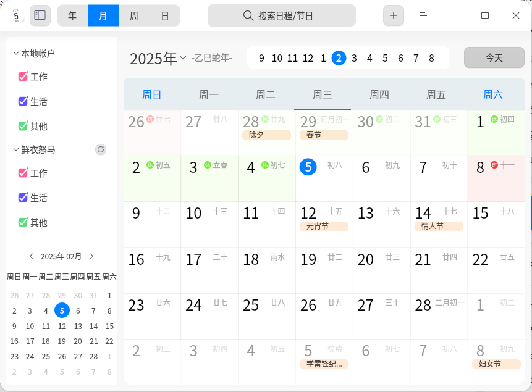Select February 24 廿七 cell
The height and width of the screenshot is (392, 532).
[x=209, y=316]
